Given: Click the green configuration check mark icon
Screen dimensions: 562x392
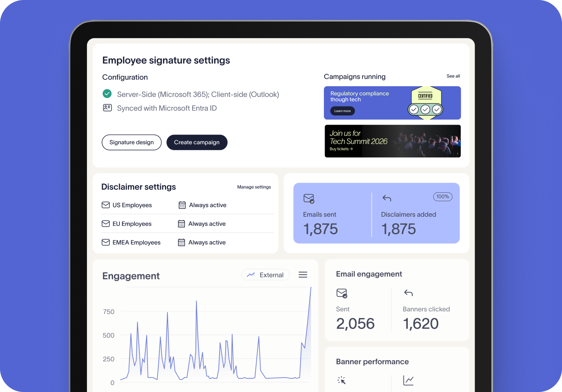Looking at the screenshot, I should 107,94.
